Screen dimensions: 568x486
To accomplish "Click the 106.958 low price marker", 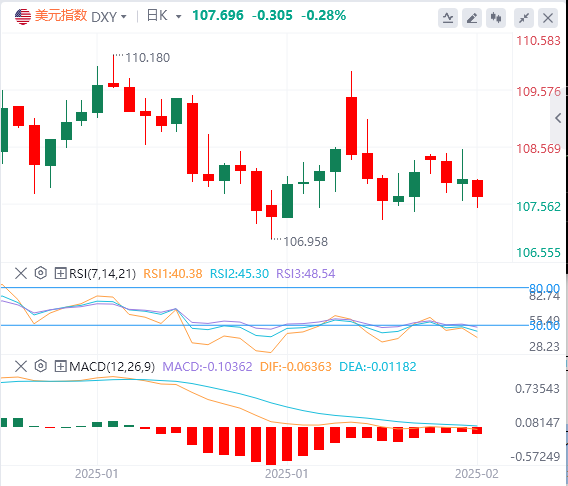I will point(305,242).
